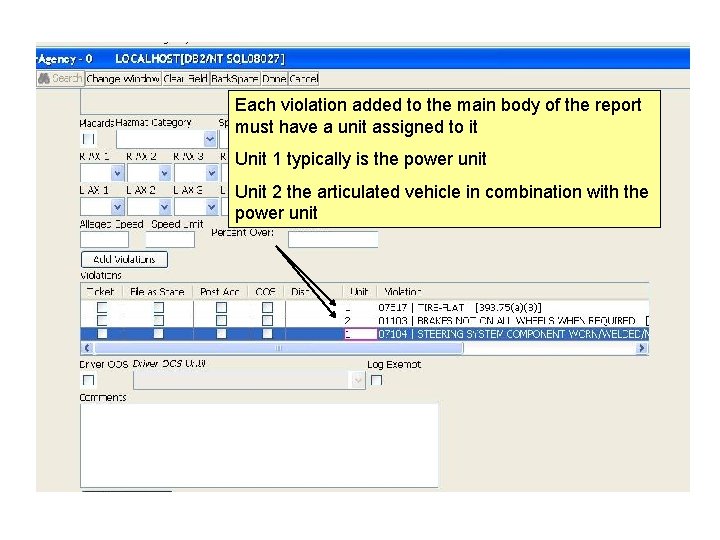The image size is (720, 540).
Task: Click Unit cell of BRAKES violation row
Action: [x=360, y=321]
